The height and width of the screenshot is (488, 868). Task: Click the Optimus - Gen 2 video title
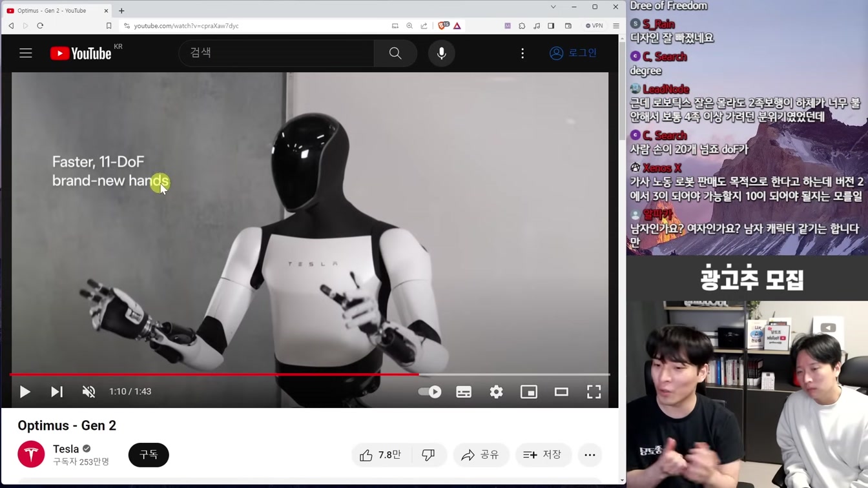coord(67,425)
